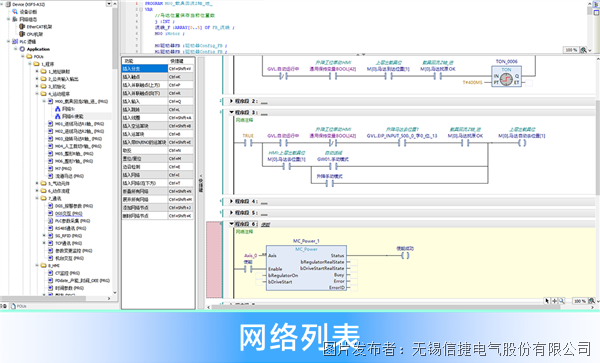
Task: Collapse network 程序段 3
Action: click(x=232, y=112)
